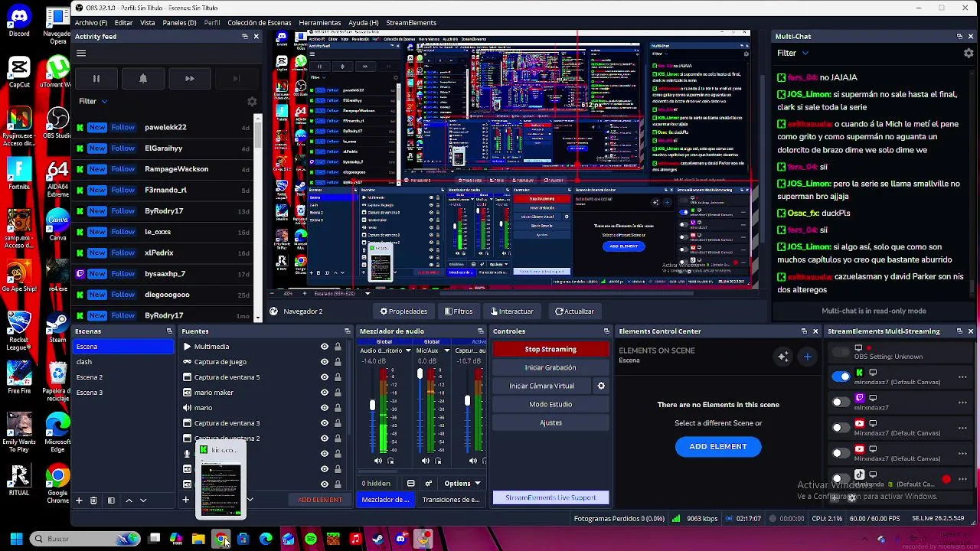Open the audio mixer Options dropdown
This screenshot has height=551, width=980.
pos(462,484)
